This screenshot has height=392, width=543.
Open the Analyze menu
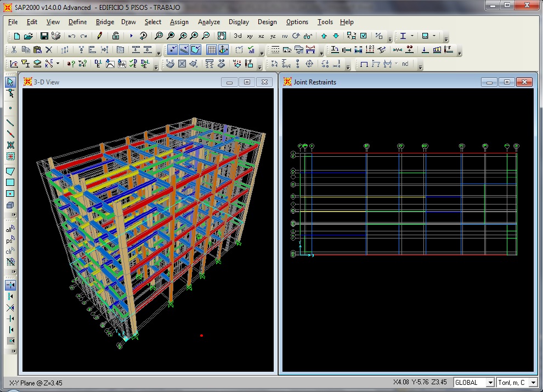coord(209,22)
